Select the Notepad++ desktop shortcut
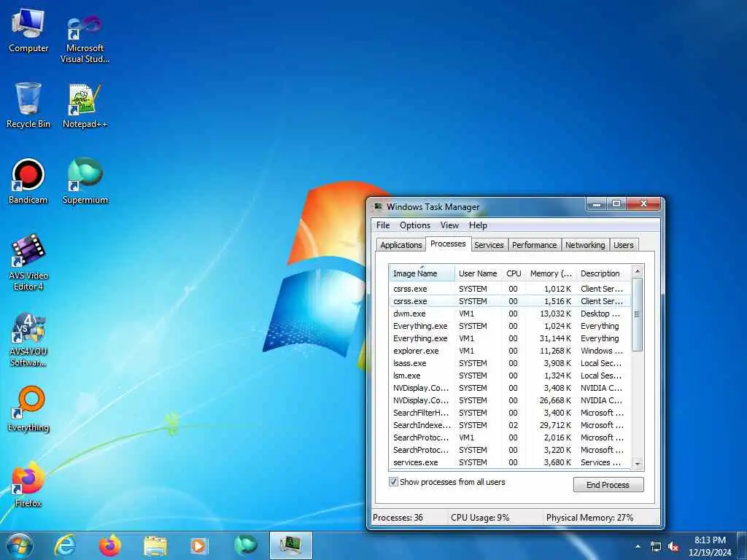 tap(85, 106)
